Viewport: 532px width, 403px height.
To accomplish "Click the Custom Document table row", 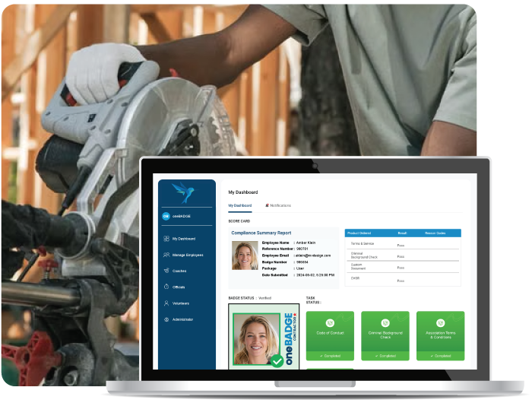I will click(x=403, y=266).
